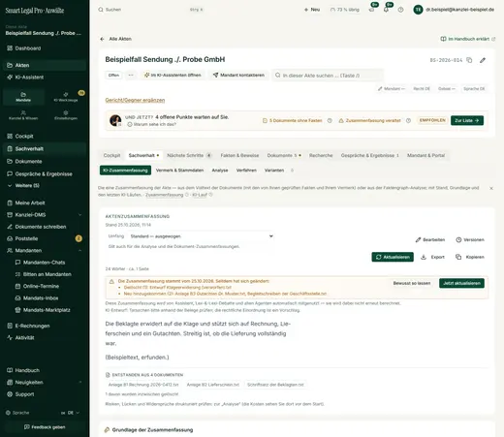
Task: Copy the case number BS-2026-014
Action: coord(469,60)
